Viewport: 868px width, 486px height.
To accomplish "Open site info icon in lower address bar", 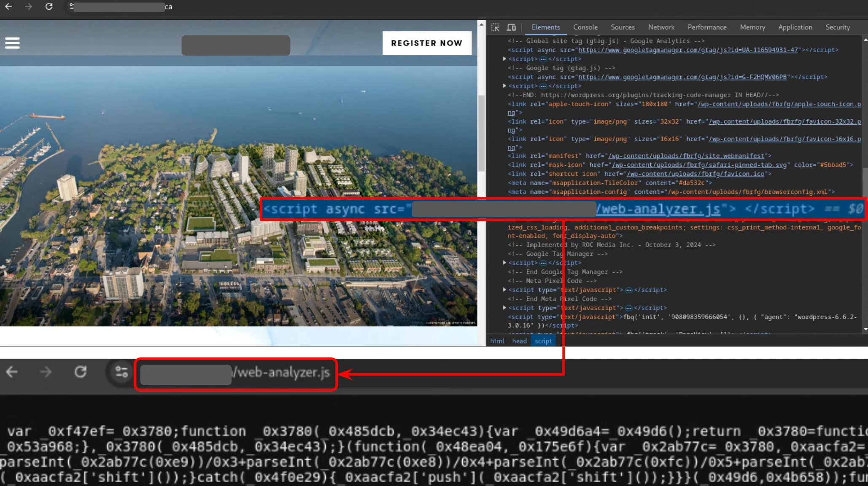I will 121,372.
